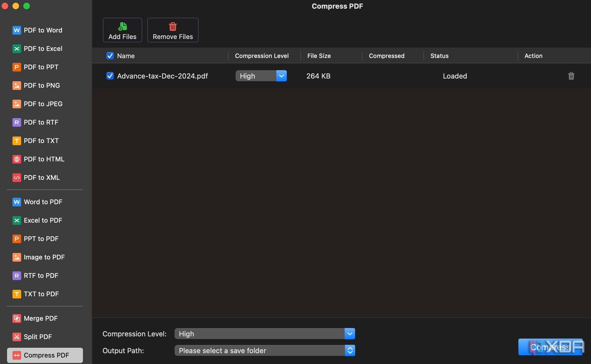Image resolution: width=591 pixels, height=364 pixels.
Task: Click the Compression Level column header
Action: pyautogui.click(x=262, y=56)
